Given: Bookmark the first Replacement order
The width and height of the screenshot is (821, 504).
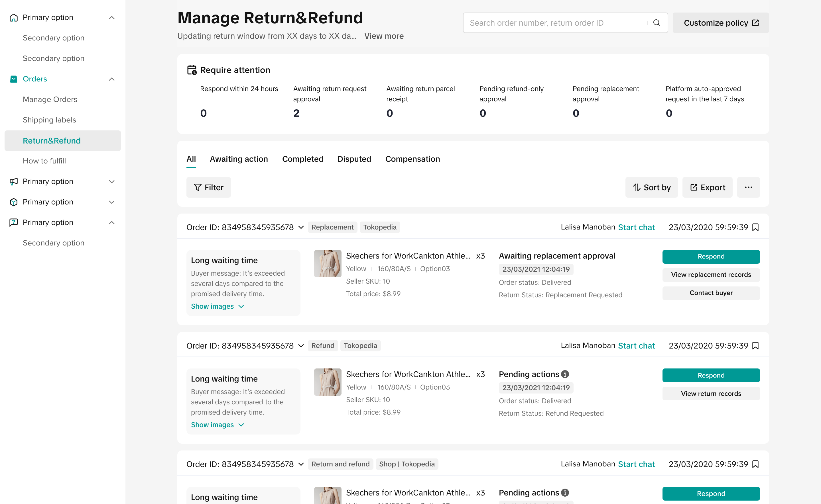Looking at the screenshot, I should click(756, 227).
